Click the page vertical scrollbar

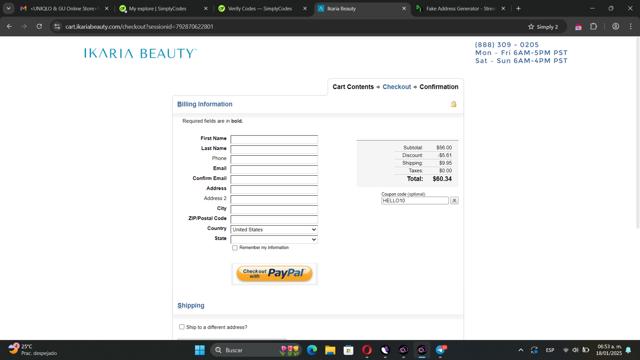(x=638, y=133)
